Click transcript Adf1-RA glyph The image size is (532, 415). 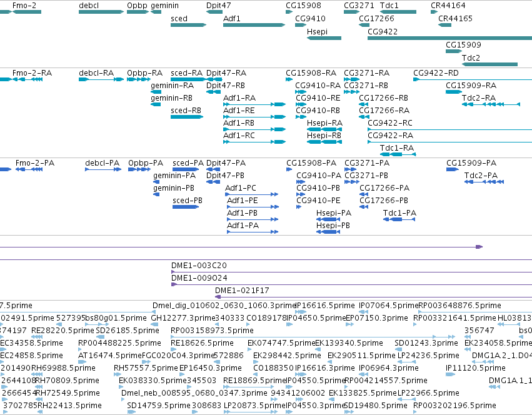pyautogui.click(x=254, y=104)
